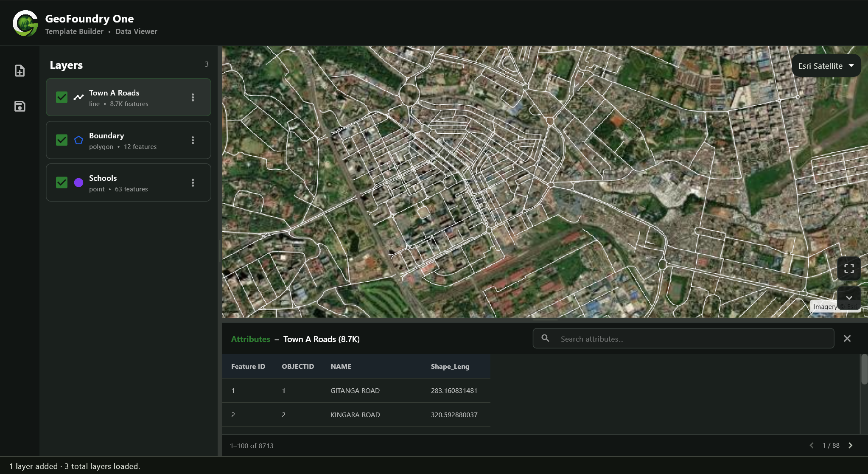Viewport: 868px width, 474px height.
Task: Click the save disk icon in sidebar
Action: click(x=20, y=106)
